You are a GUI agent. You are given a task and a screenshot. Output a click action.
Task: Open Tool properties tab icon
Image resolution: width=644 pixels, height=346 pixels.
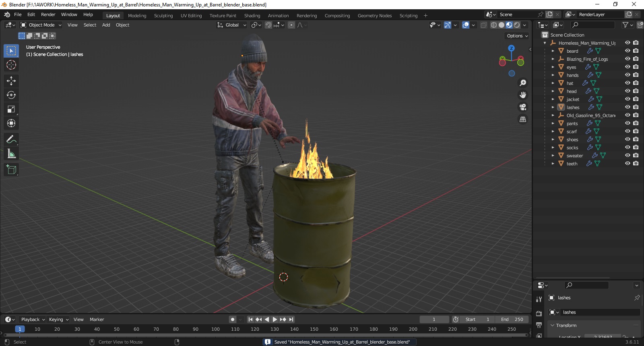pyautogui.click(x=539, y=299)
